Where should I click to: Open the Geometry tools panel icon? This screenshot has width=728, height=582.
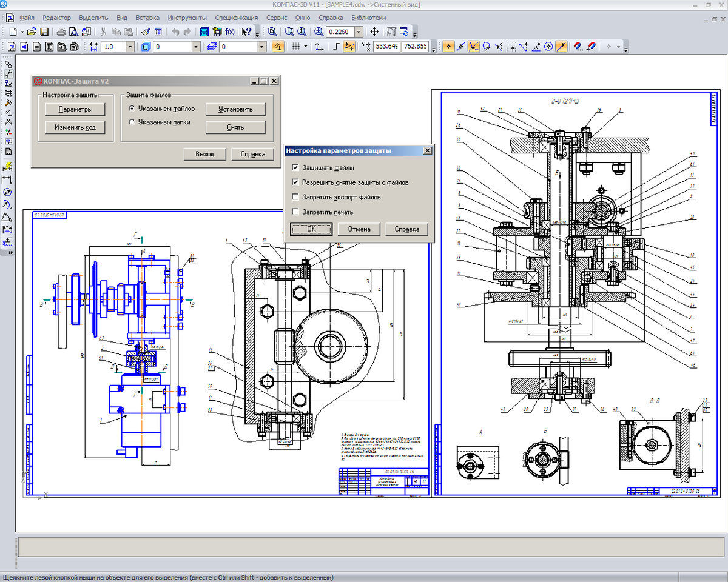[x=8, y=64]
